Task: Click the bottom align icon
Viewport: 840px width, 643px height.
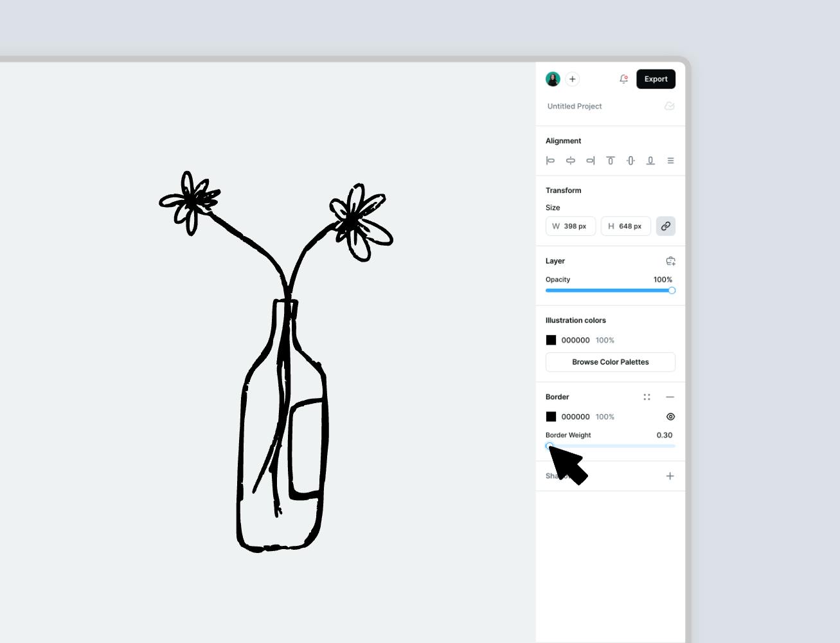Action: coord(650,160)
